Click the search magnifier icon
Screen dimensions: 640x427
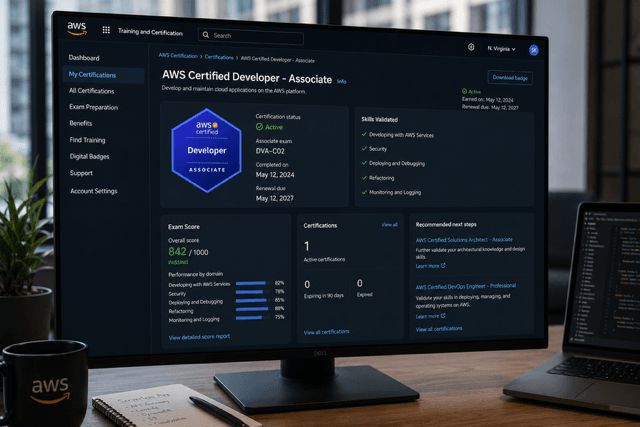click(x=206, y=35)
